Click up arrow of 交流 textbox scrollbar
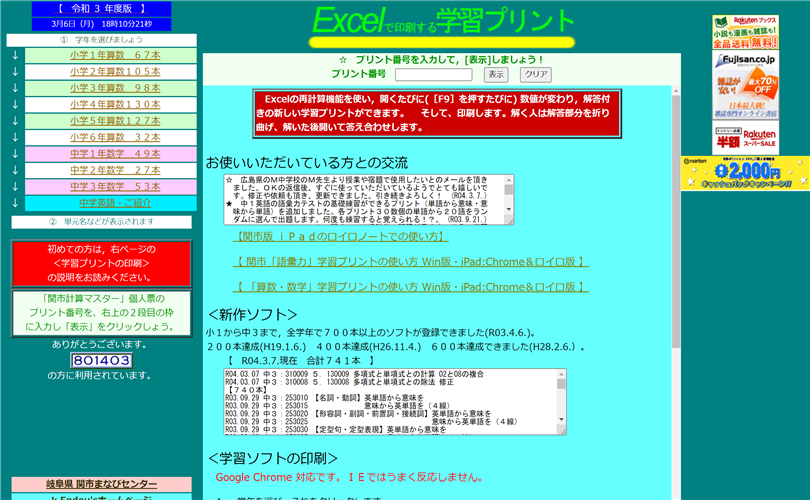The image size is (810, 500). tap(509, 180)
